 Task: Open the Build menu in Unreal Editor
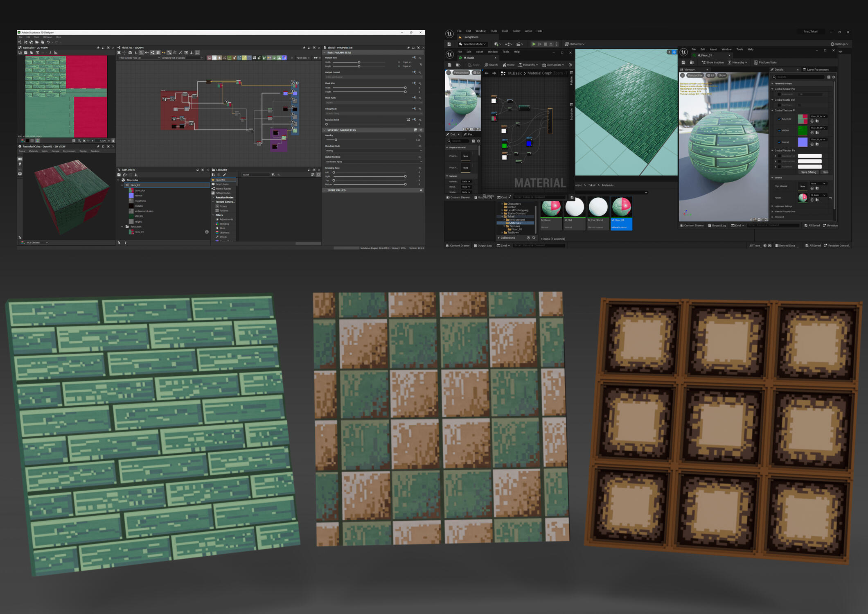click(505, 31)
